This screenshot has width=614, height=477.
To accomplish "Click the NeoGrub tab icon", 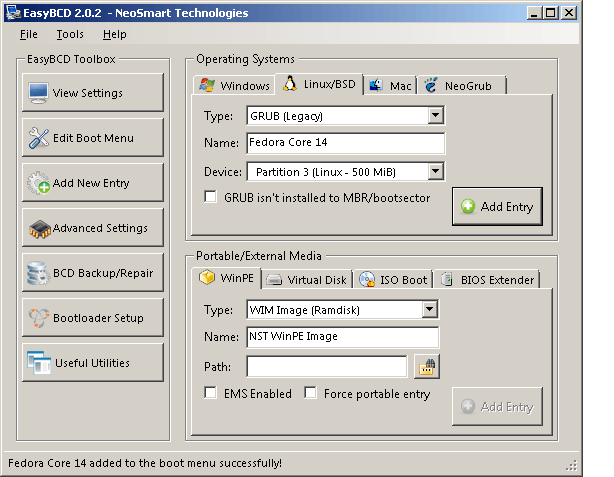I will 431,85.
